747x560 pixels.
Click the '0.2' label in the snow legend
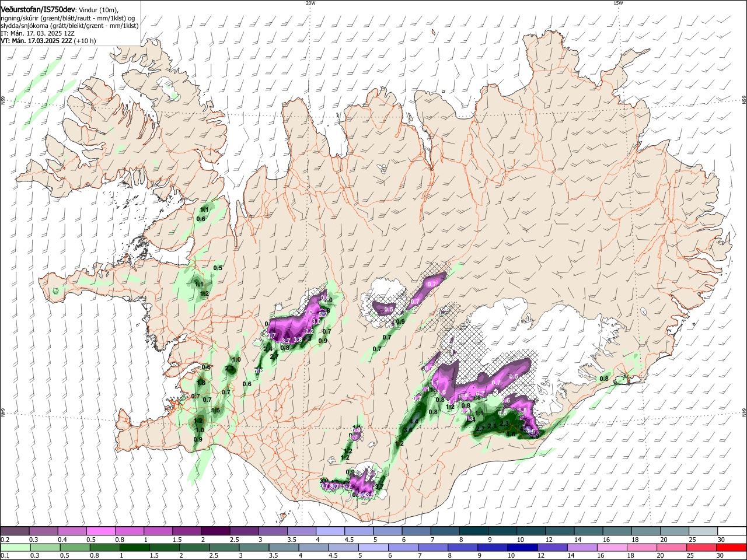point(5,540)
